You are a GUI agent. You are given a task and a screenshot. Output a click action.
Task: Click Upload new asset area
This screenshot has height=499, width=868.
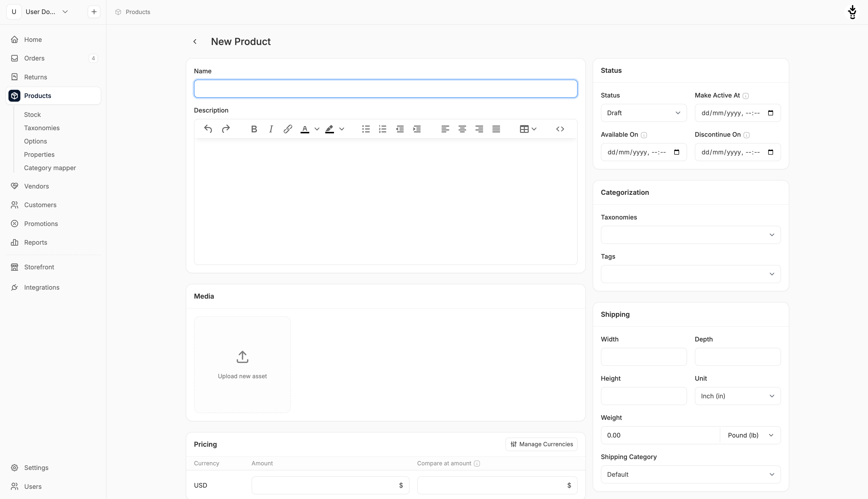click(242, 365)
